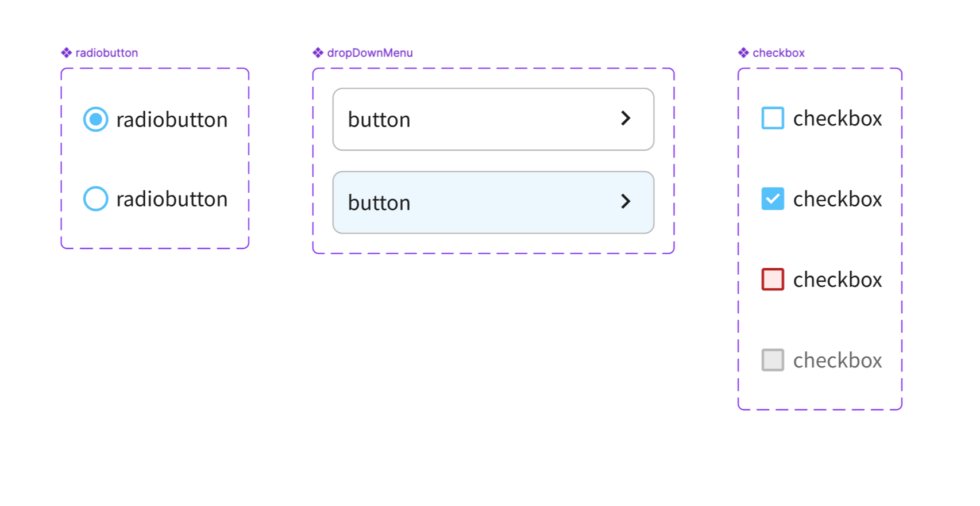Viewport: 980px width, 506px height.
Task: Select the empty unselected radiobutton
Action: click(x=96, y=199)
